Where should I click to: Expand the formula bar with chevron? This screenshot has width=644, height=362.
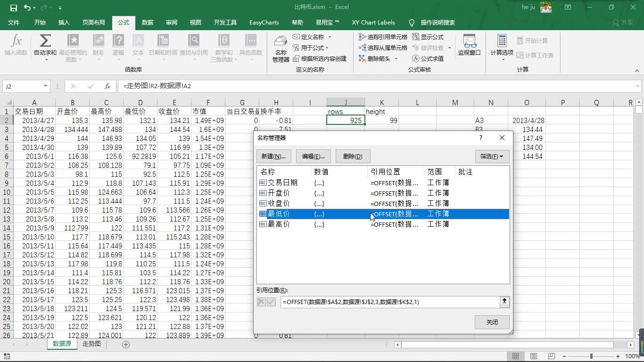point(637,86)
